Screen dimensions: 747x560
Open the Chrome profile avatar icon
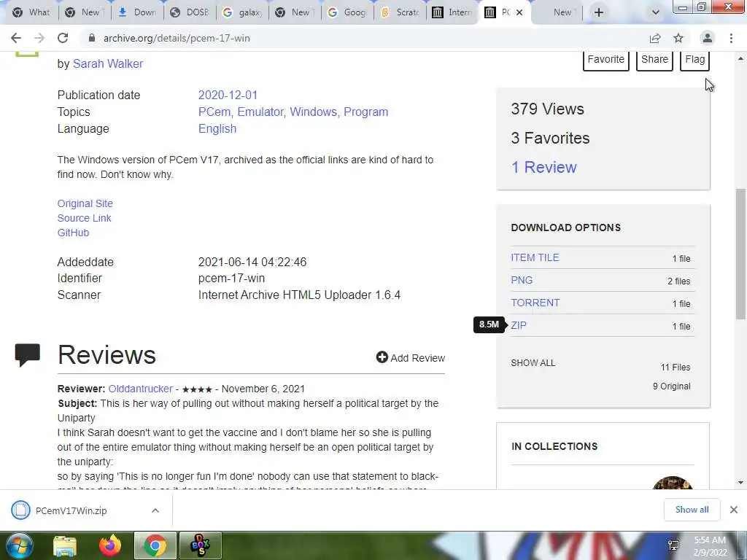(x=708, y=38)
